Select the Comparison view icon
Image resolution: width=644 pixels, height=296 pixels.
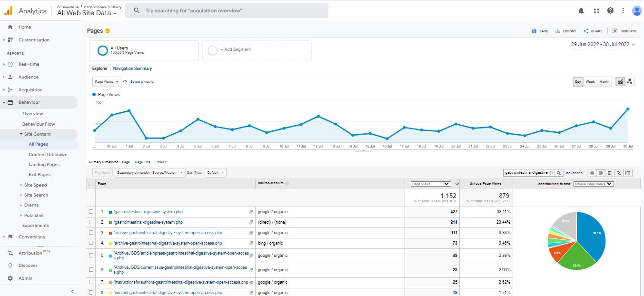pyautogui.click(x=619, y=173)
